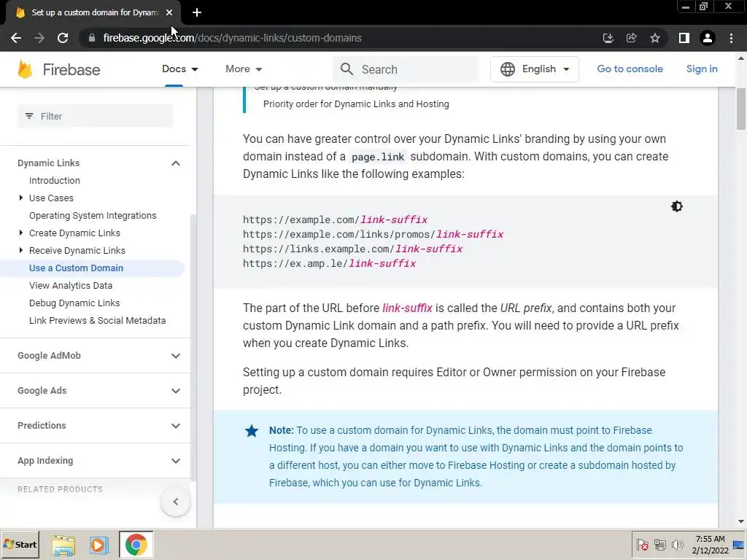The width and height of the screenshot is (747, 560).
Task: Jump to Priority order for Dynamic Links section
Action: pos(356,104)
